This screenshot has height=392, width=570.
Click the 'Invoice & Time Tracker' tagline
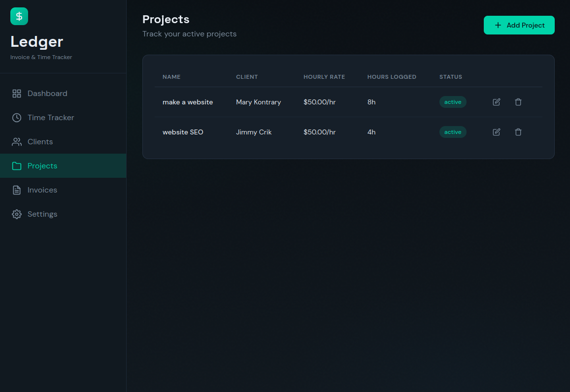tap(41, 57)
